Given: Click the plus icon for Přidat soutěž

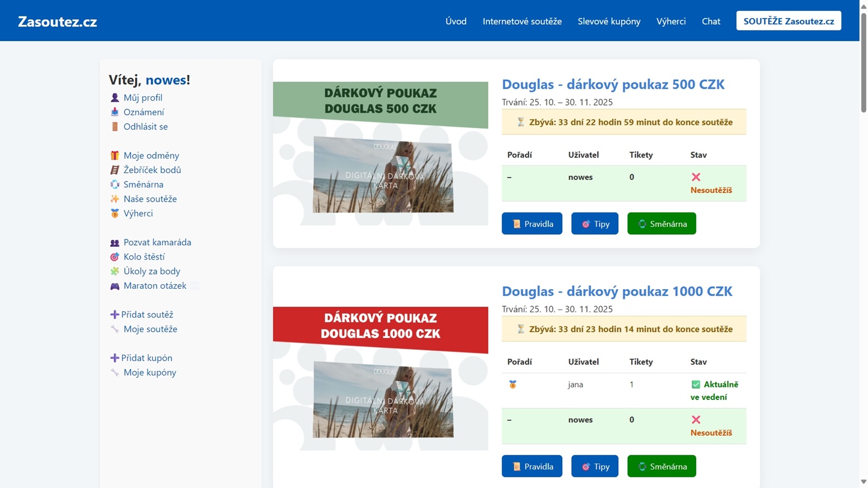Looking at the screenshot, I should (114, 315).
